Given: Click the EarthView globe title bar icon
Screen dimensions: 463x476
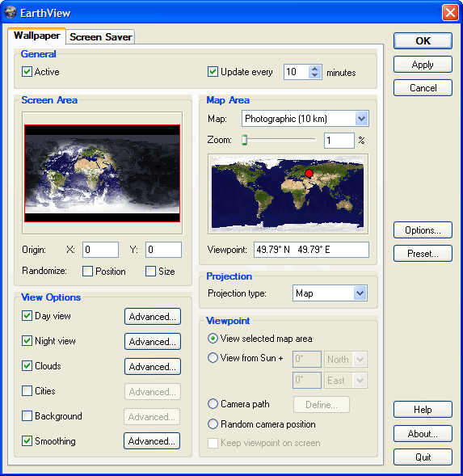Looking at the screenshot, I should pyautogui.click(x=11, y=12).
